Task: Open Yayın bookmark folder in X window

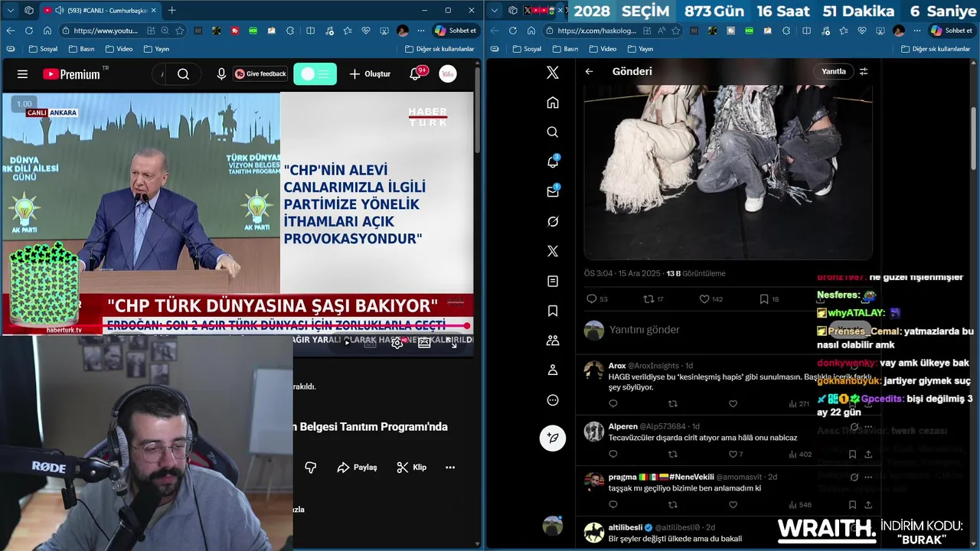Action: click(640, 49)
